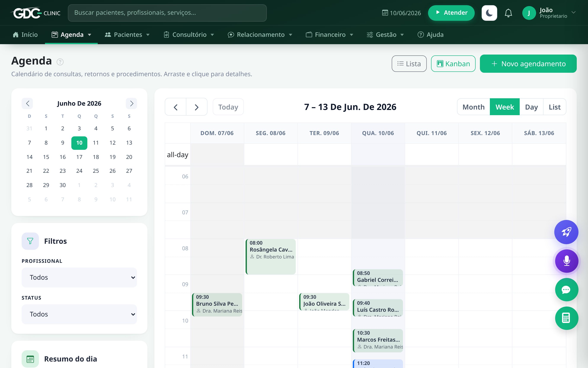Click the Atender button
Viewport: 588px width, 368px height.
[x=451, y=13]
